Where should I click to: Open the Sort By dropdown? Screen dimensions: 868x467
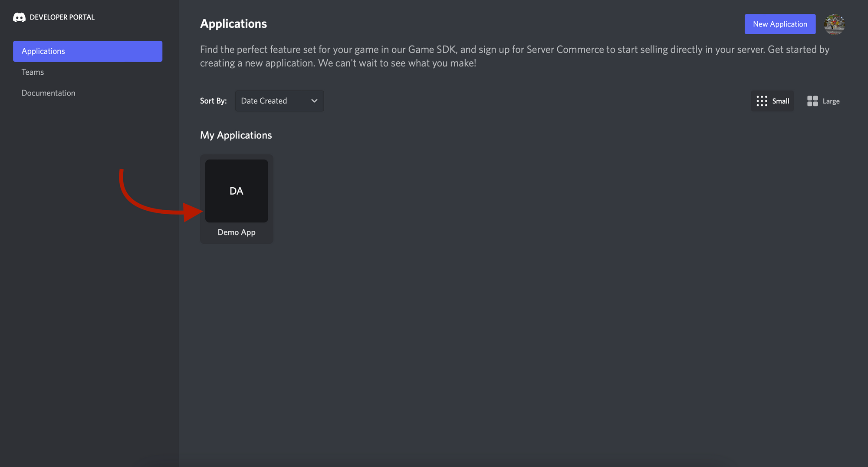click(x=279, y=101)
